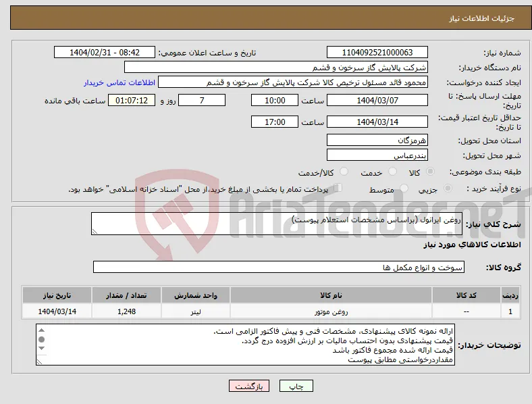This screenshot has width=532, height=404.
Task: Select the کالا radio button
Action: [430, 172]
